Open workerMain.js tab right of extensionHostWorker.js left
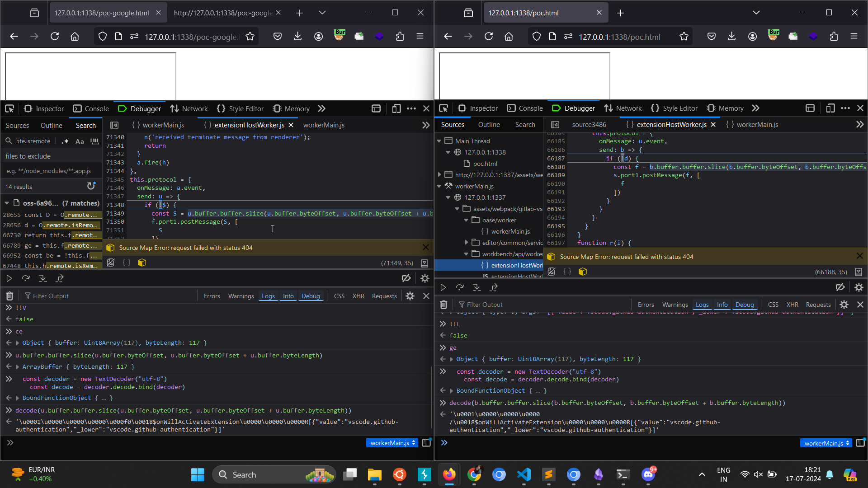The image size is (868, 488). tap(324, 125)
